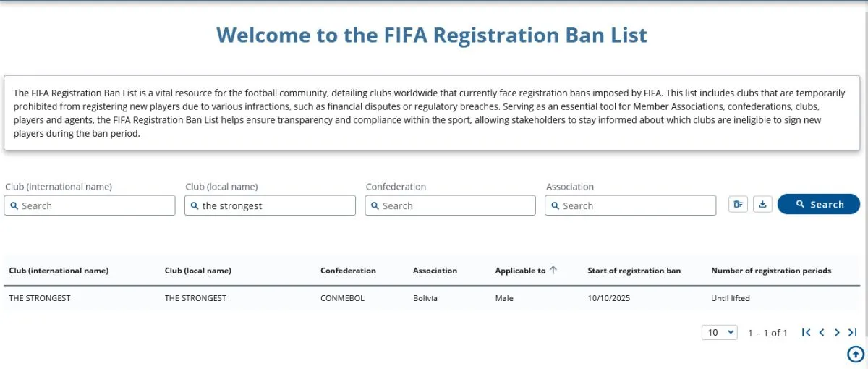Sort by Confederation column header
868x369 pixels.
(x=348, y=271)
